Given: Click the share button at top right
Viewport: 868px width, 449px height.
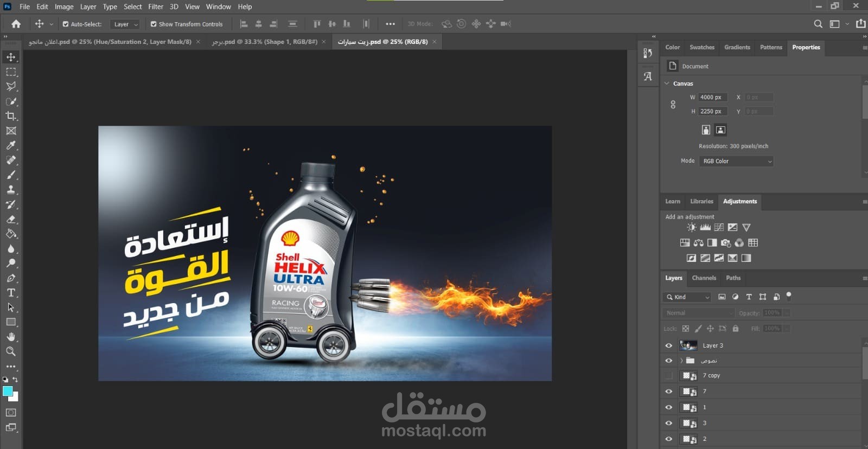Looking at the screenshot, I should 861,23.
